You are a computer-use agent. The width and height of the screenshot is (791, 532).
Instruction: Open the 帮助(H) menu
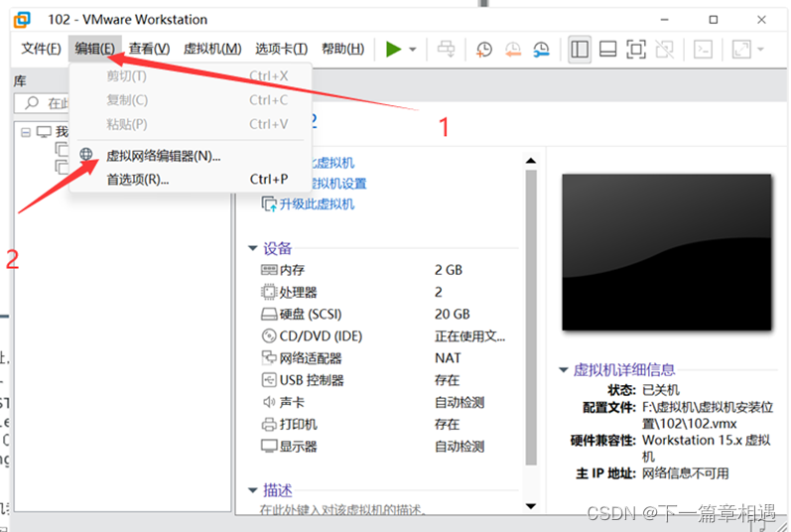343,49
